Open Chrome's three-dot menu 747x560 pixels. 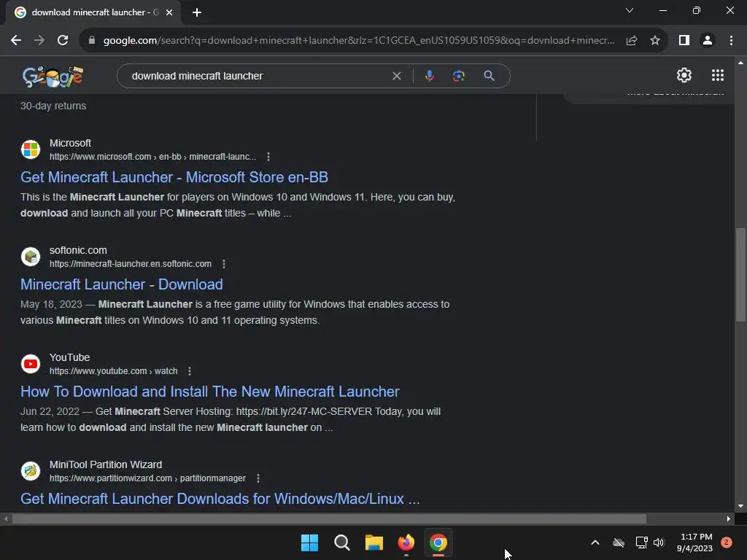coord(731,41)
